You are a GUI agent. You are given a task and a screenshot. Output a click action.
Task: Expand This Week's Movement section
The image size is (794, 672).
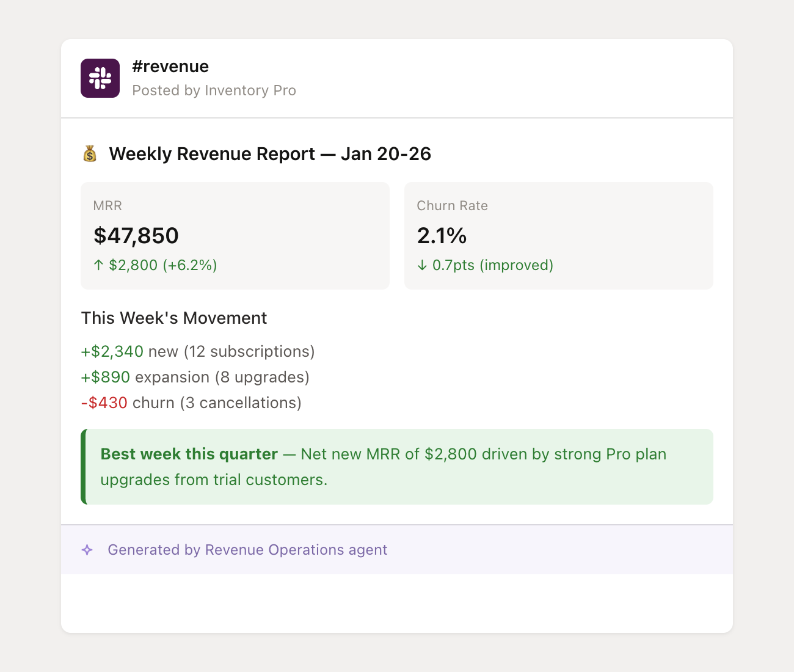click(174, 318)
